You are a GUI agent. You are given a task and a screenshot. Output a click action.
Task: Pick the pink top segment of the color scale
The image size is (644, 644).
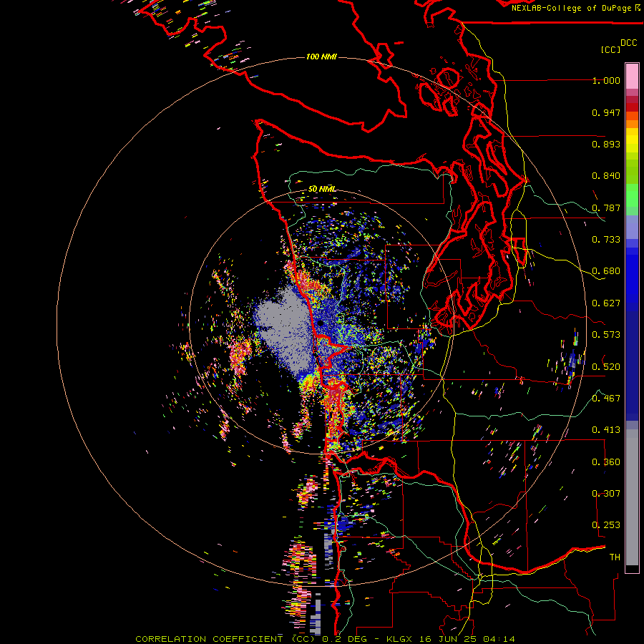pos(632,76)
